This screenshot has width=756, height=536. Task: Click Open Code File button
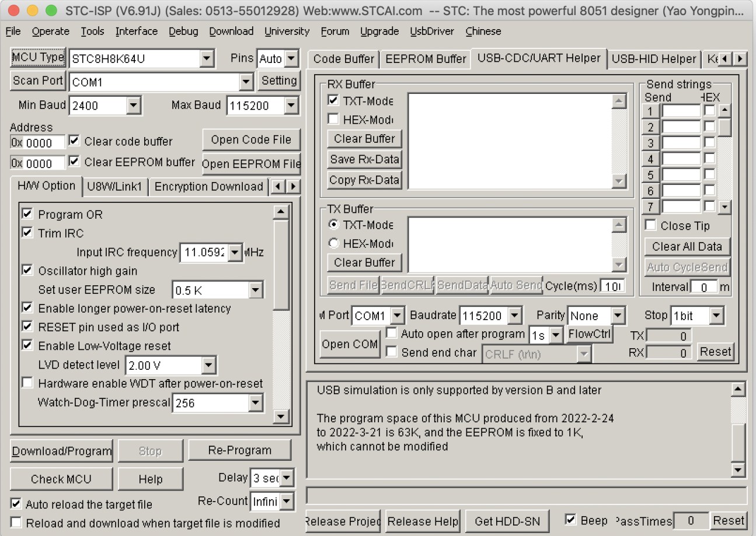coord(251,139)
